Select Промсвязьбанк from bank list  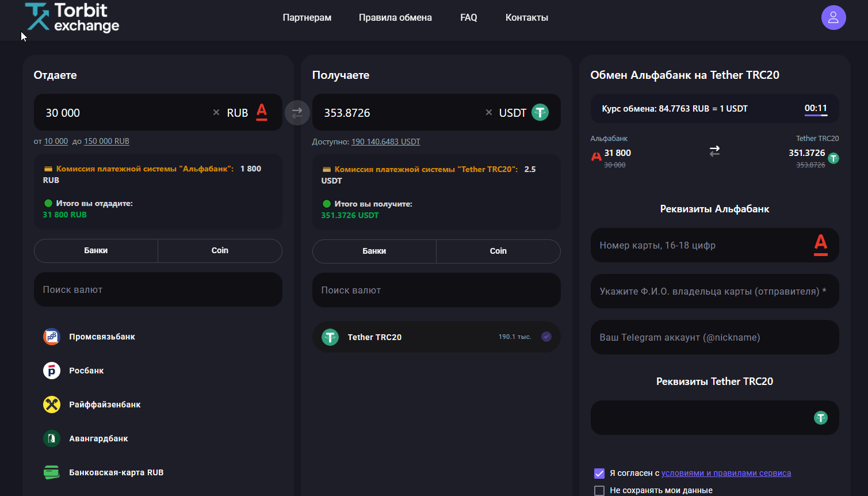click(x=102, y=337)
